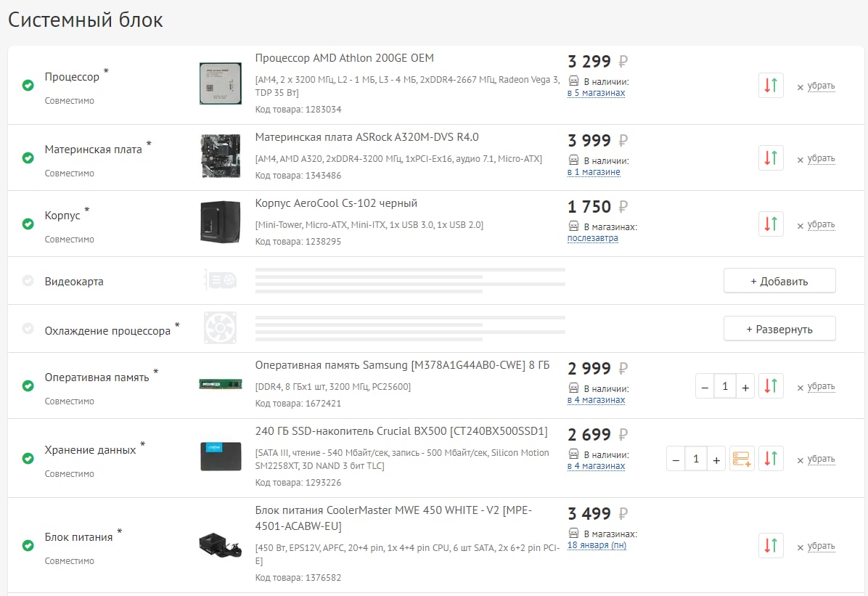Click the AeroCool case thumbnail

[221, 222]
